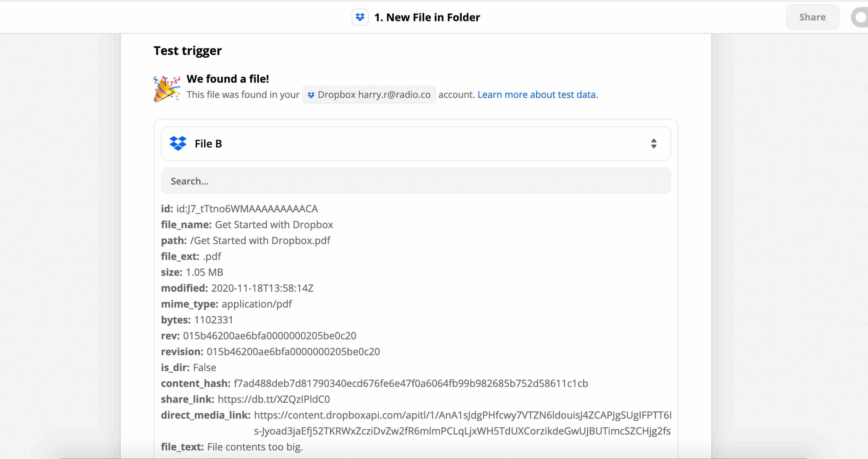The width and height of the screenshot is (868, 459).
Task: Select the share_link URL value
Action: pyautogui.click(x=274, y=399)
